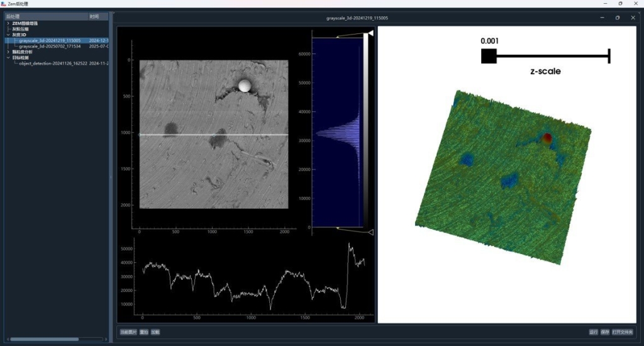The height and width of the screenshot is (346, 644).
Task: Click the 后处理 column header
Action: [44, 16]
